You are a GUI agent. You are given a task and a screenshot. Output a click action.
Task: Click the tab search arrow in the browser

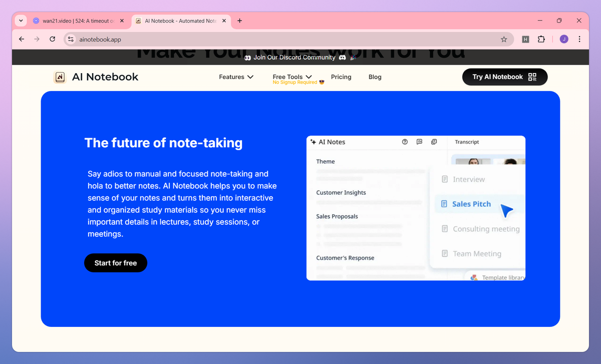tap(20, 21)
